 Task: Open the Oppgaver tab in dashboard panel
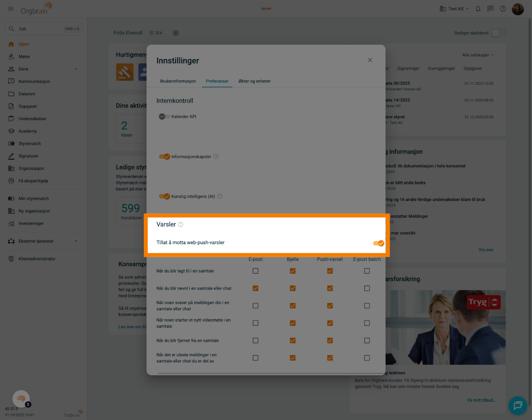473,68
